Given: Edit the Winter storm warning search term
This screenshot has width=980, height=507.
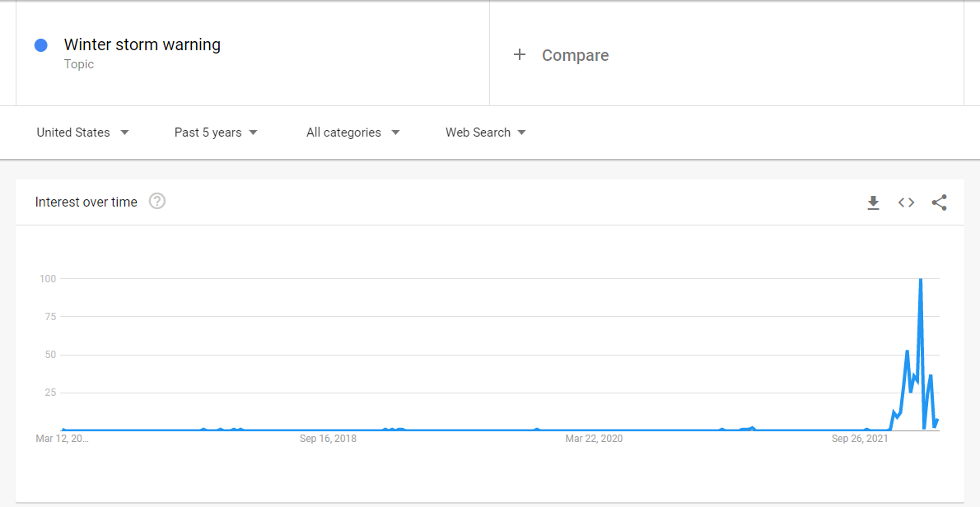Looking at the screenshot, I should click(x=142, y=44).
